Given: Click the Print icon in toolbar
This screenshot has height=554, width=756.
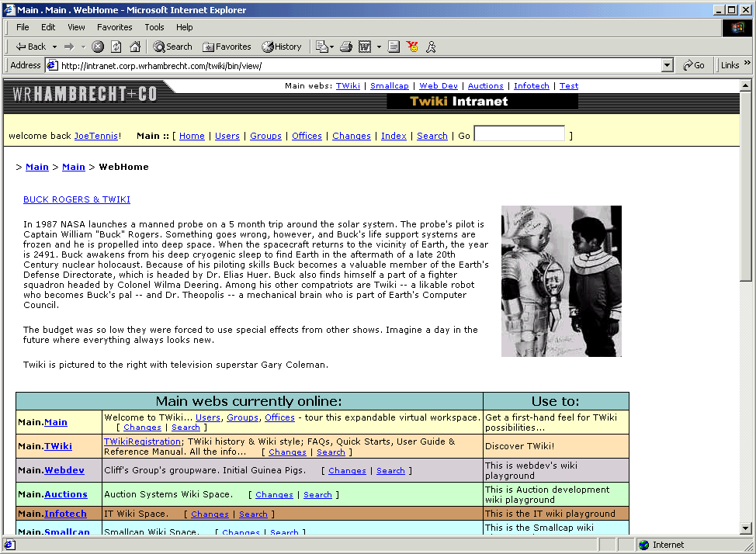Looking at the screenshot, I should (x=346, y=47).
